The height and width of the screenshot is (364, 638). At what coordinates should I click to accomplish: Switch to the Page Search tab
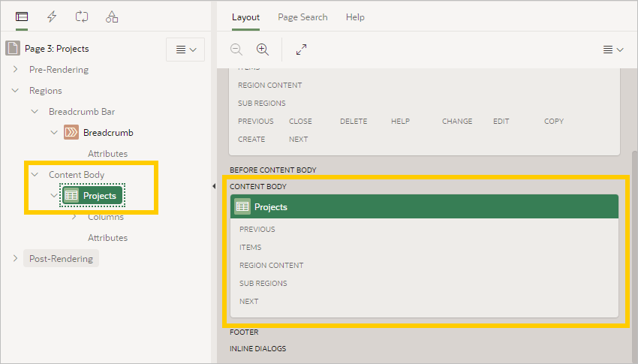coord(302,17)
